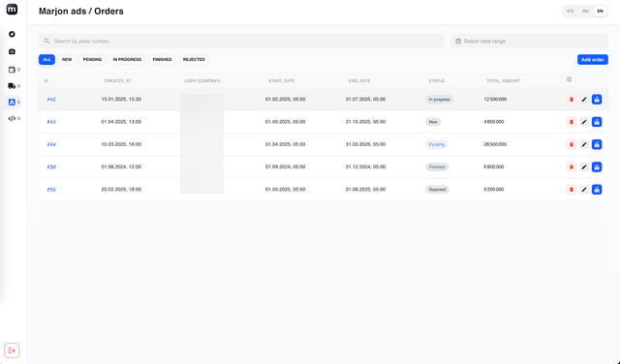This screenshot has height=364, width=620.
Task: Open order link #44
Action: point(51,144)
